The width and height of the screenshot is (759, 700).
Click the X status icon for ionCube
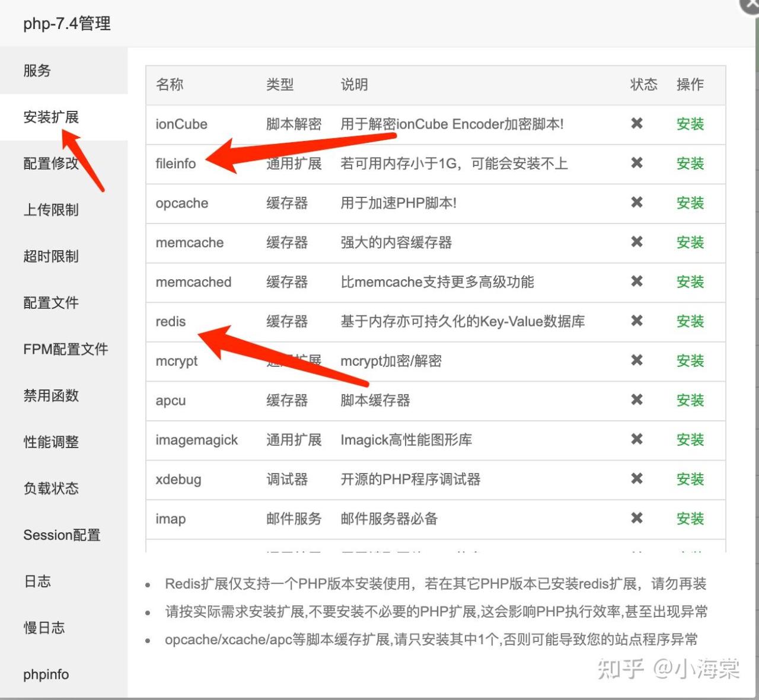click(x=637, y=123)
